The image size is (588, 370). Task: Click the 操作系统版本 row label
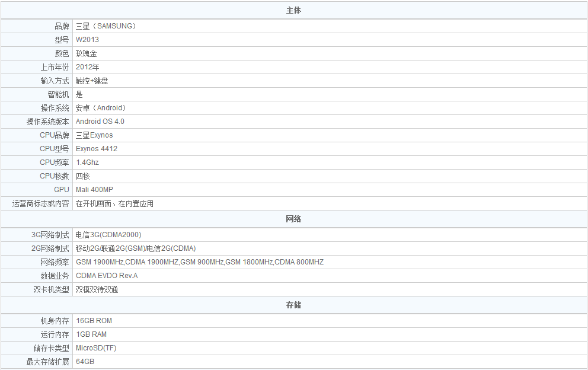[x=47, y=122]
